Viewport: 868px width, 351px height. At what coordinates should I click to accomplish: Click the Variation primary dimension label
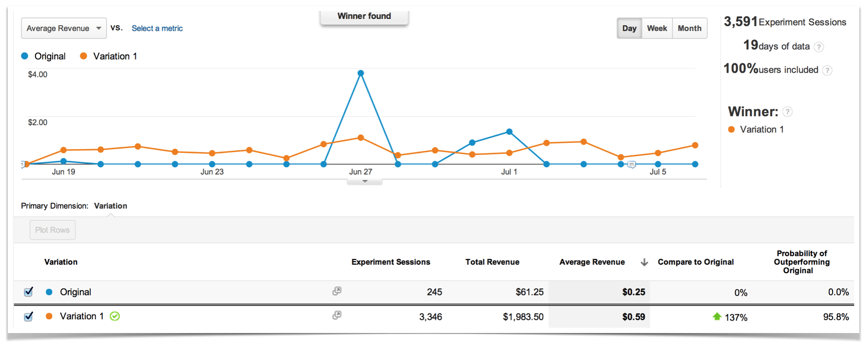pyautogui.click(x=111, y=206)
